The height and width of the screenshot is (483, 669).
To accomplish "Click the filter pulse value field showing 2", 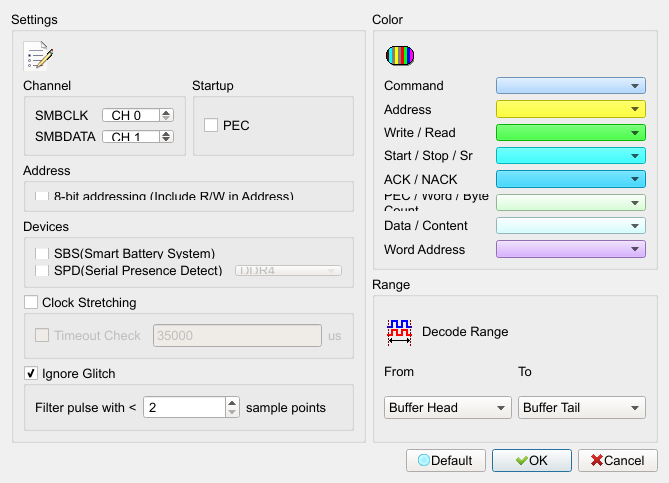I will click(x=184, y=407).
